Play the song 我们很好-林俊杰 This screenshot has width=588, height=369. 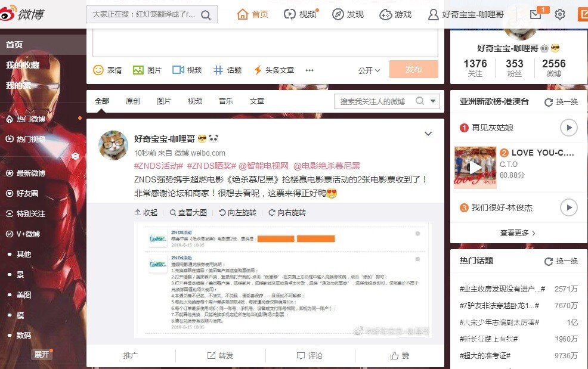click(568, 207)
